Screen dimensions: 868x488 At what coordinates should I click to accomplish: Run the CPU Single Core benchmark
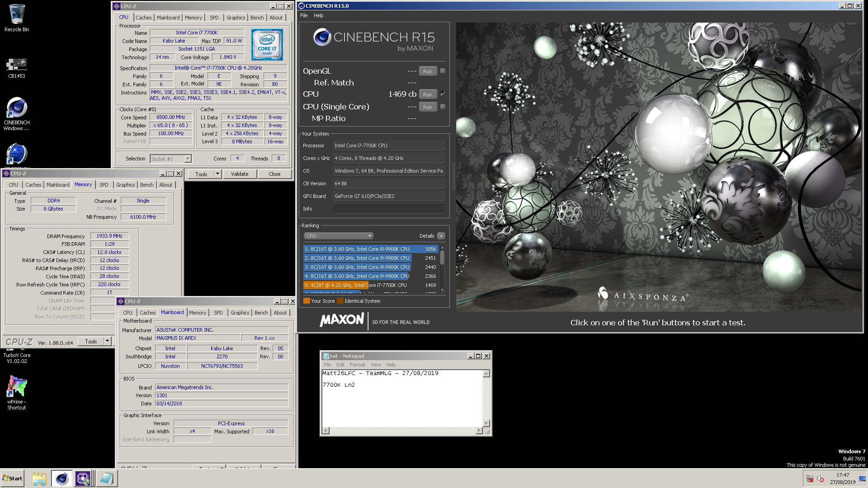(428, 107)
